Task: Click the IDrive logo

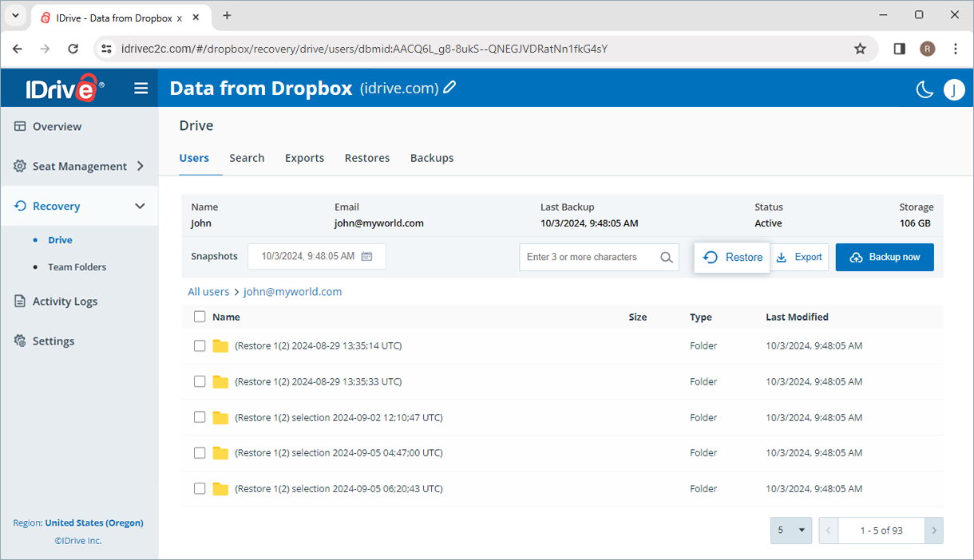Action: pos(65,88)
